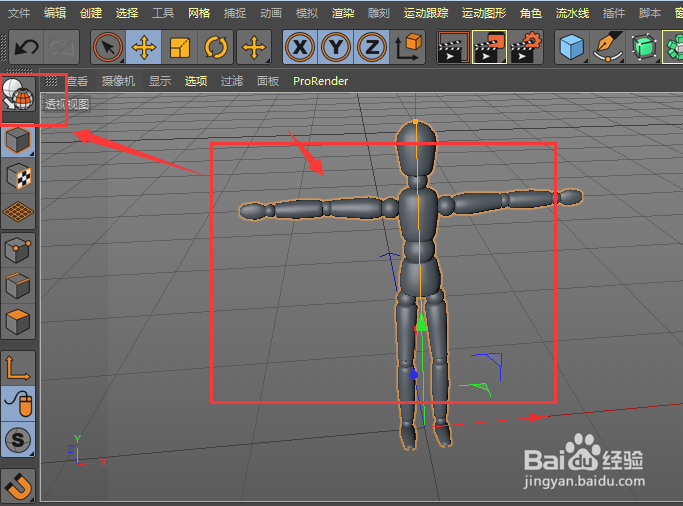683x506 pixels.
Task: Select the Live Selection arrow tool
Action: 108,47
